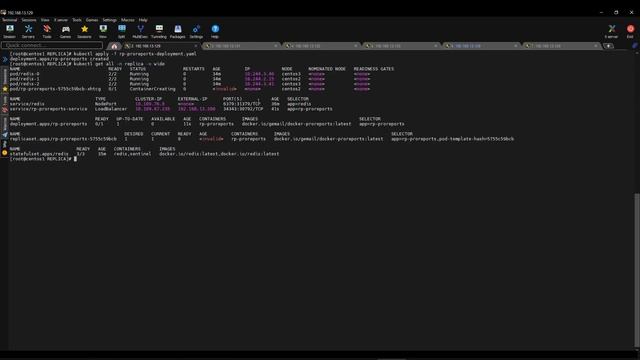
Task: Go to the Home tab icon
Action: click(x=114, y=46)
